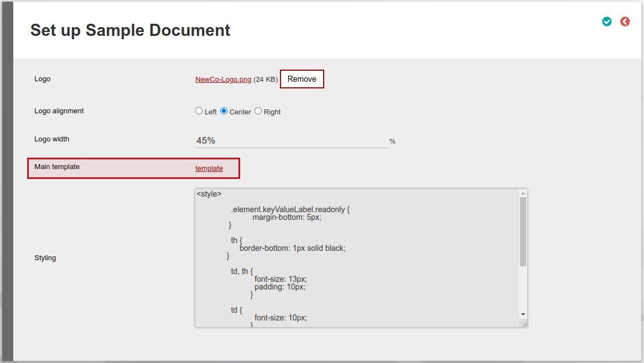The height and width of the screenshot is (363, 644).
Task: Click the red back arrow icon
Action: click(x=625, y=22)
